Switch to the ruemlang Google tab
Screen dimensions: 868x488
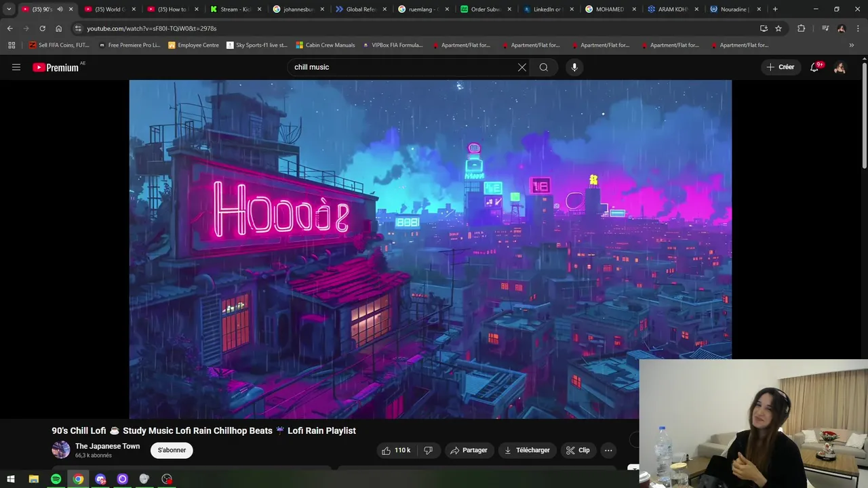[423, 9]
